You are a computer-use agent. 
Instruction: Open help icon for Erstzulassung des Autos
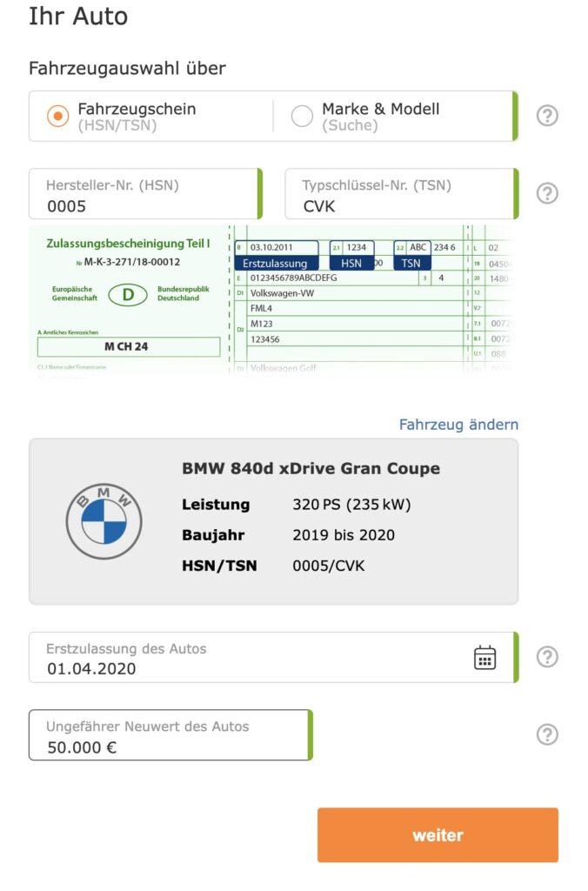(547, 657)
